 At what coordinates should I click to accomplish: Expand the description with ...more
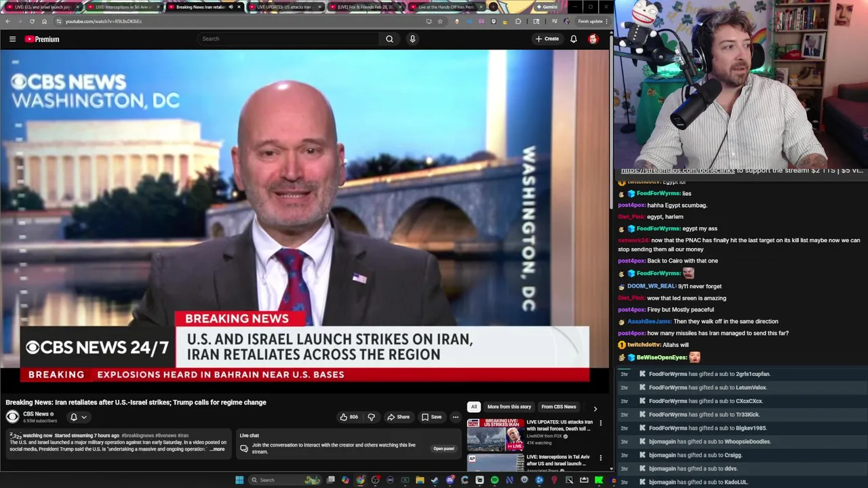pos(217,449)
